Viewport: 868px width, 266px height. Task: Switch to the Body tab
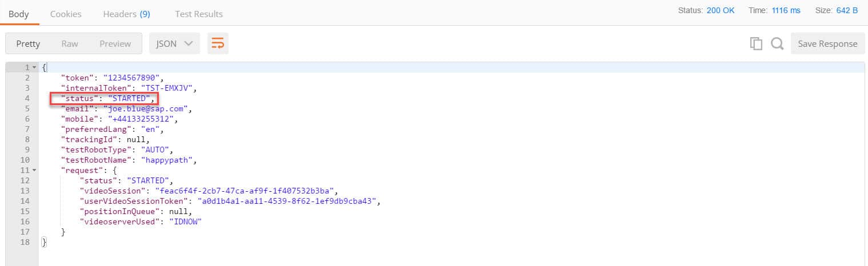point(19,14)
